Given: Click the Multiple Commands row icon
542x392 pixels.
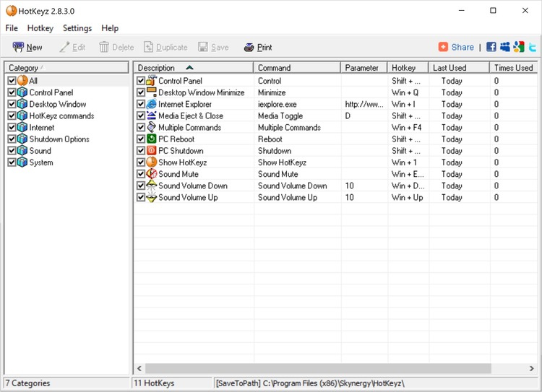Looking at the screenshot, I should tap(152, 127).
